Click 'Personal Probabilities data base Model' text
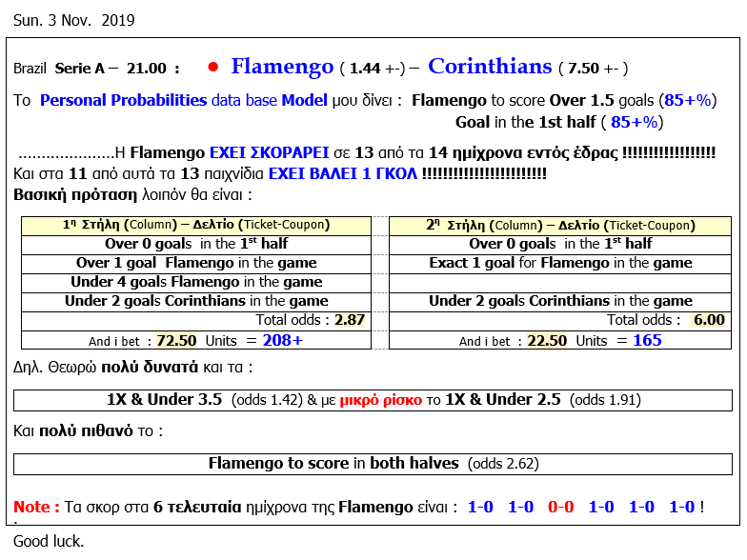Image resolution: width=747 pixels, height=560 pixels. coord(183,101)
